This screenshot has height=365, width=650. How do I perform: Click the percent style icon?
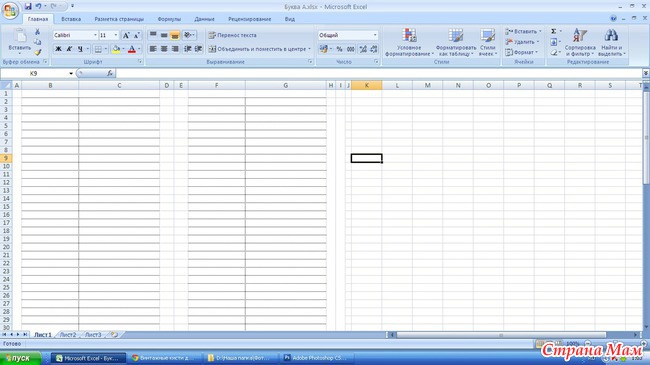[x=340, y=49]
